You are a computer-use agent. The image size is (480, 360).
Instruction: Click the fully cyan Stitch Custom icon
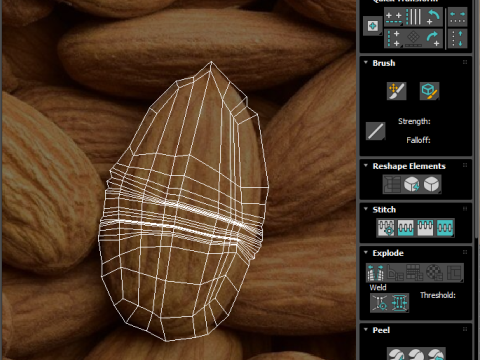(445, 228)
